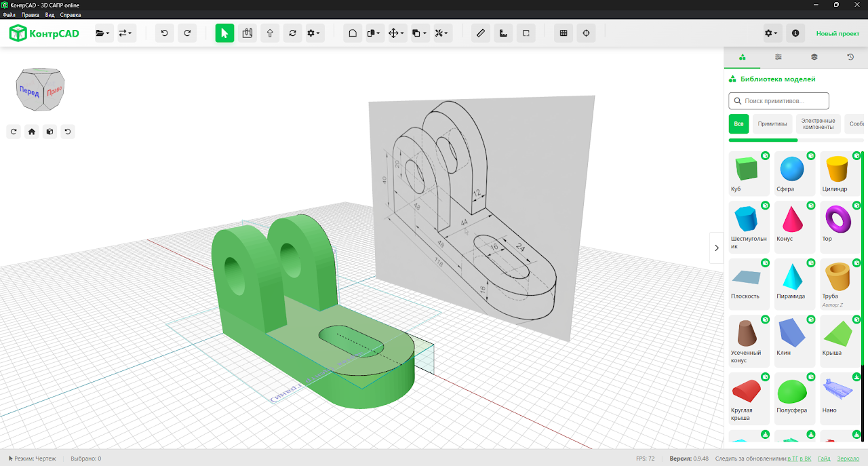Select the Клин primitive thumbnail

tap(795, 341)
